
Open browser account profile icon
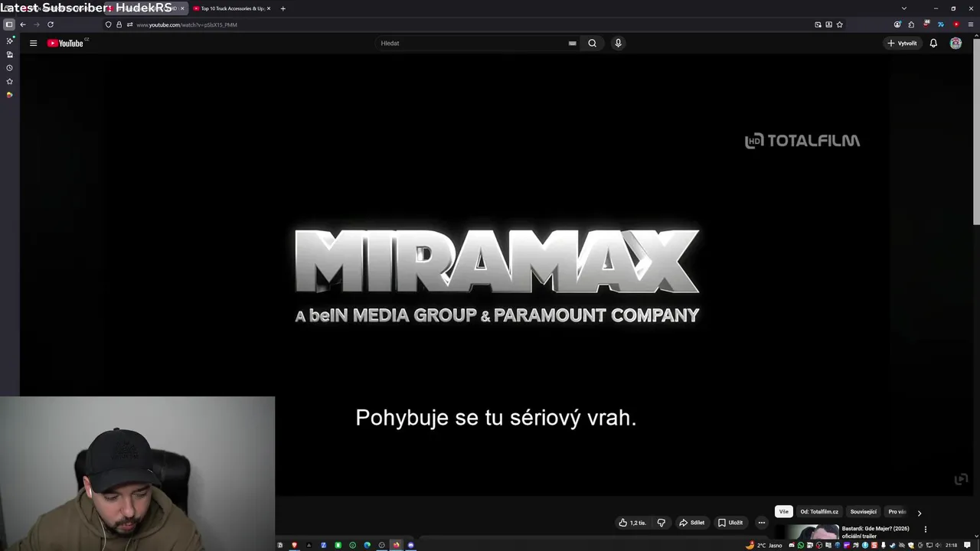point(897,24)
